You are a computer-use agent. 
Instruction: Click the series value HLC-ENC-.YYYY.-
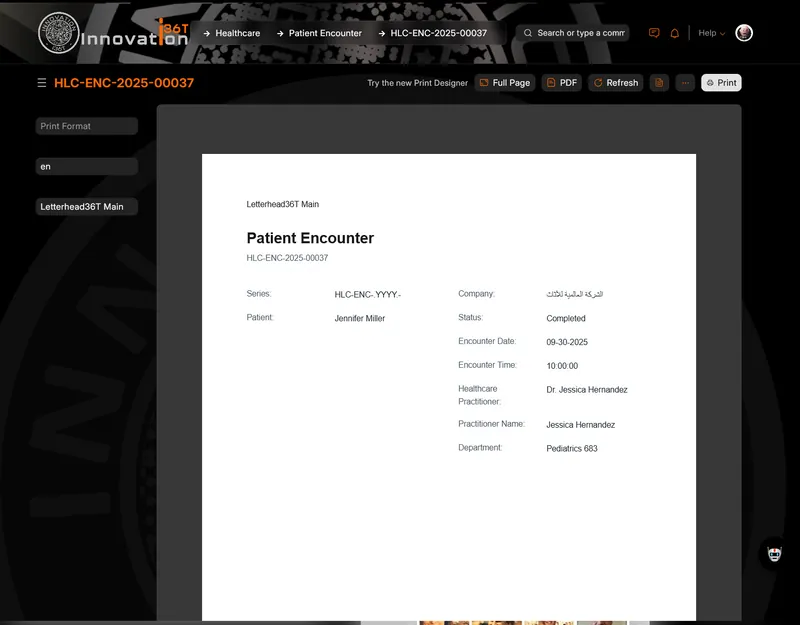pyautogui.click(x=368, y=294)
